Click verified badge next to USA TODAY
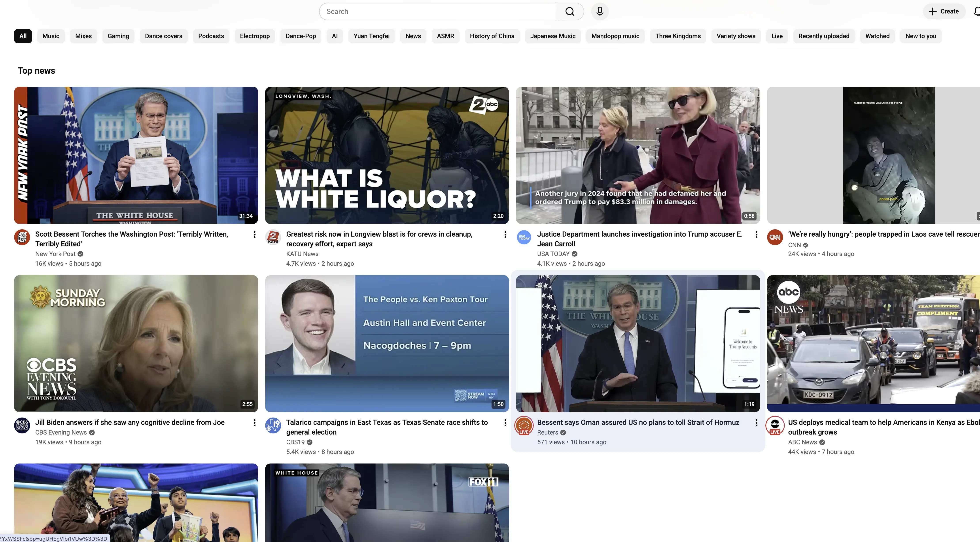Image resolution: width=980 pixels, height=542 pixels. (574, 254)
